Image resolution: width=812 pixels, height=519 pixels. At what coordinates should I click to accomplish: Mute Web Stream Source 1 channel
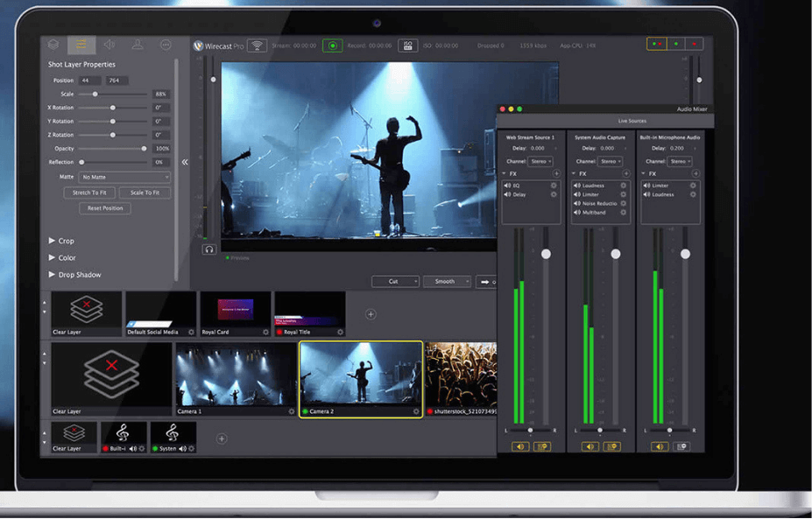pyautogui.click(x=520, y=446)
